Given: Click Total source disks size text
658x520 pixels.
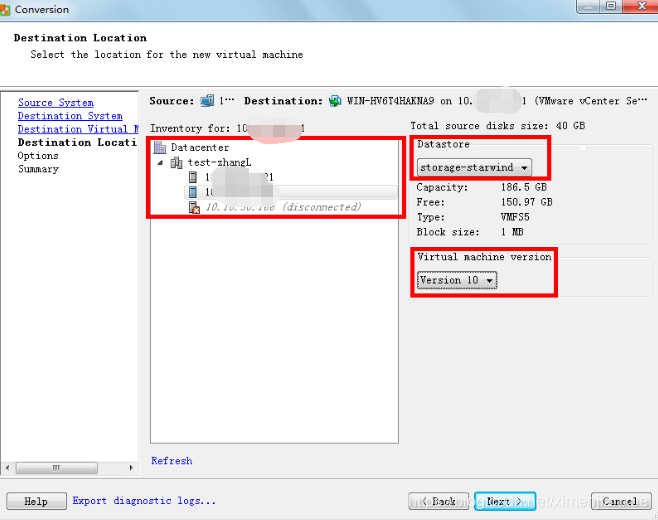Looking at the screenshot, I should [x=498, y=125].
